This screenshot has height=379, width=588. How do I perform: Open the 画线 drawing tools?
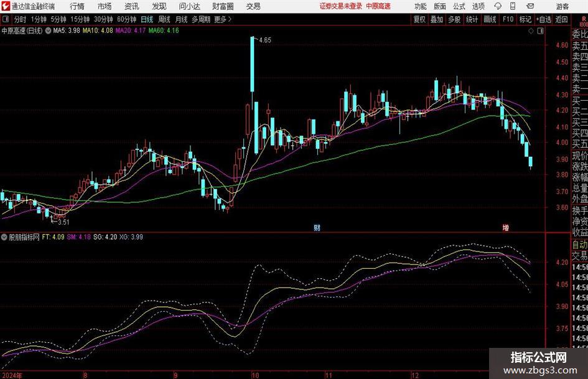490,19
